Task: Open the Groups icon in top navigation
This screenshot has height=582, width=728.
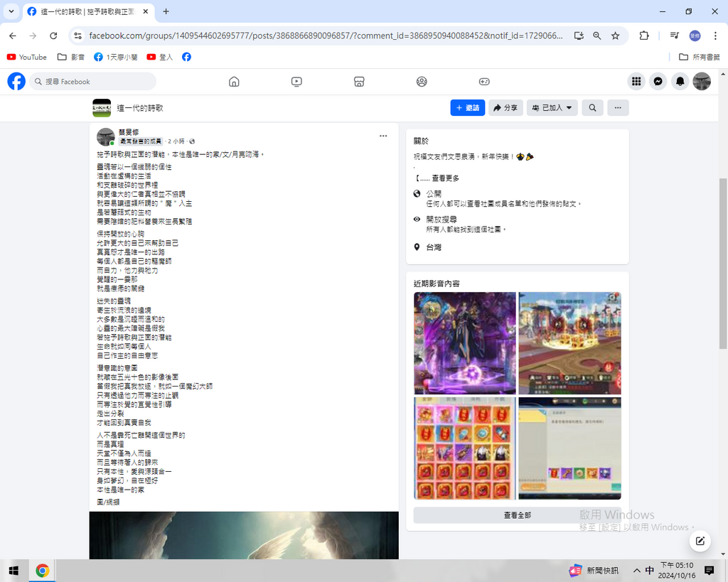Action: (422, 82)
